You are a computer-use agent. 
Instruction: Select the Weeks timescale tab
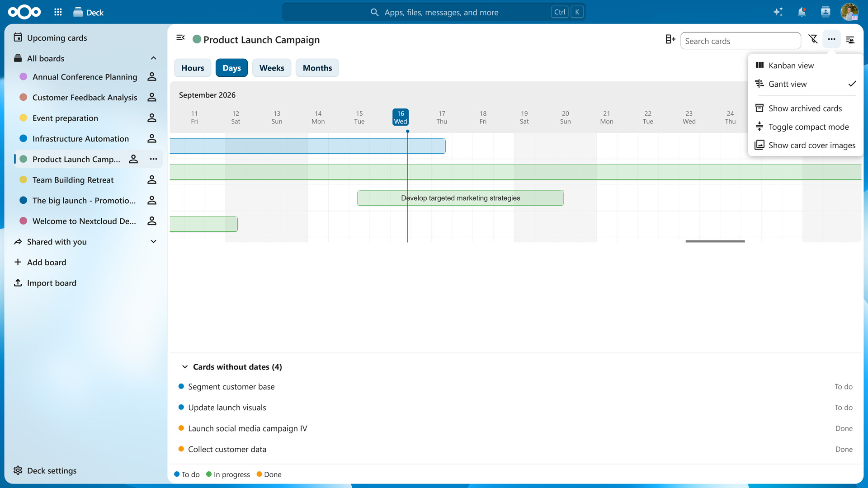[x=272, y=68]
